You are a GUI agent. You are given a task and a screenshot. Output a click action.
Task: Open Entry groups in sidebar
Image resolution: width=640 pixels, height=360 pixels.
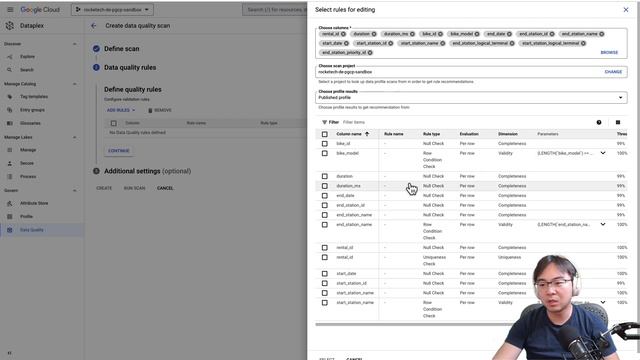coord(32,110)
